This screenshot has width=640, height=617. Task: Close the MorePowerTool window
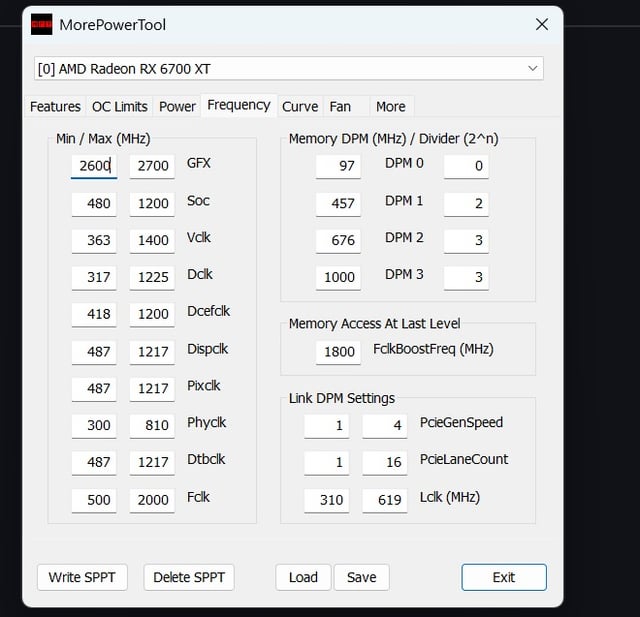pos(541,25)
